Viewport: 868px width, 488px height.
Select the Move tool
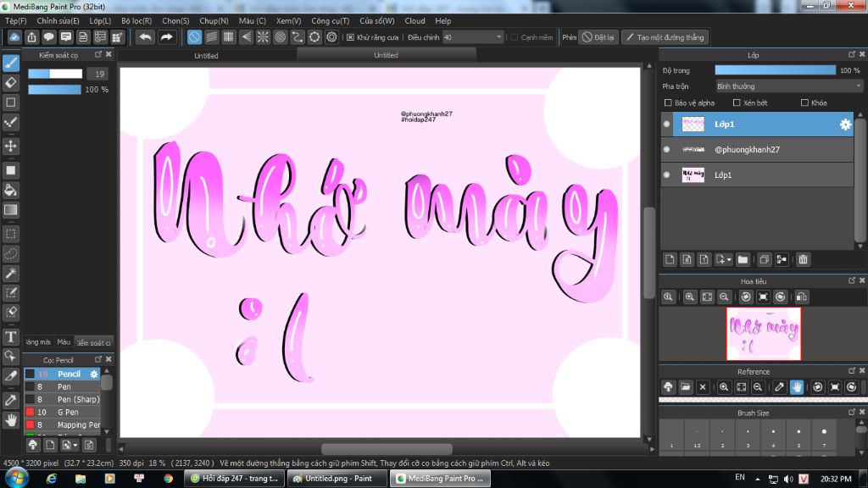10,146
